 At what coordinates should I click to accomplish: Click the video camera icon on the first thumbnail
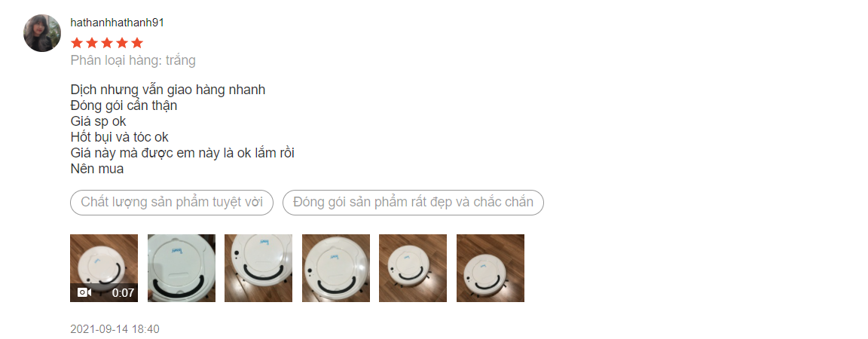pos(84,292)
